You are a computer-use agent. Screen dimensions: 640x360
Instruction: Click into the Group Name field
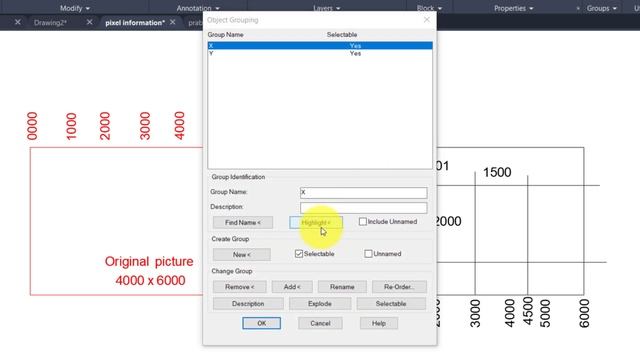click(x=364, y=193)
